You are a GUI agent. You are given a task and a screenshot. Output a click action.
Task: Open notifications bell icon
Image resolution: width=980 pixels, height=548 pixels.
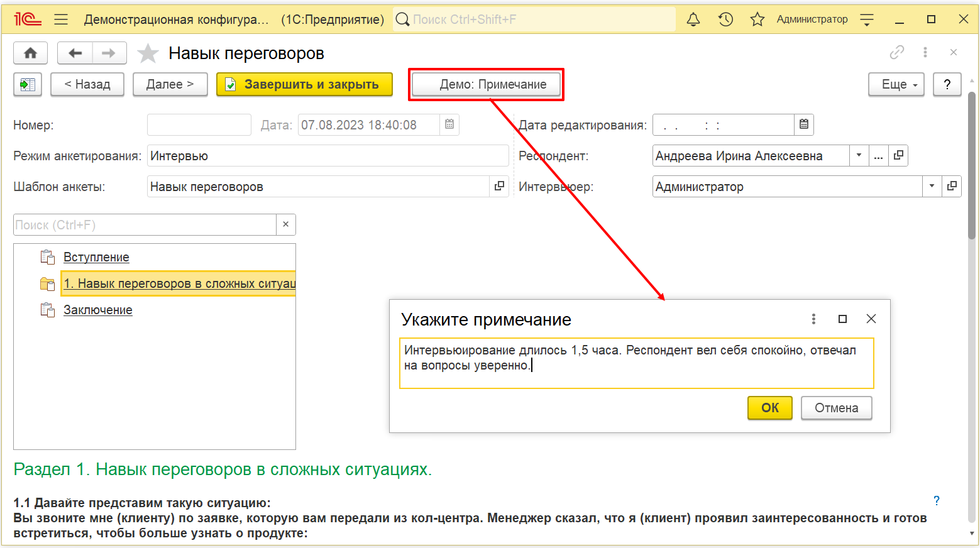pos(693,19)
